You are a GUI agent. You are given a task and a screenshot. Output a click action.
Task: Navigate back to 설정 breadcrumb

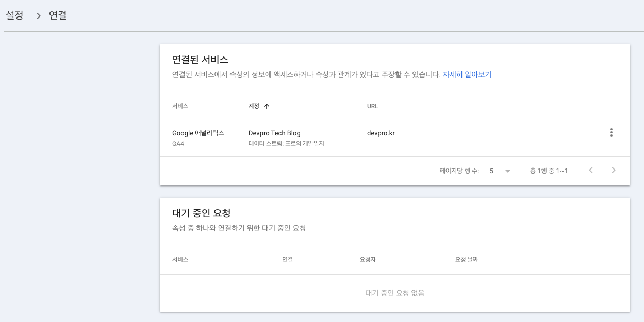[14, 15]
